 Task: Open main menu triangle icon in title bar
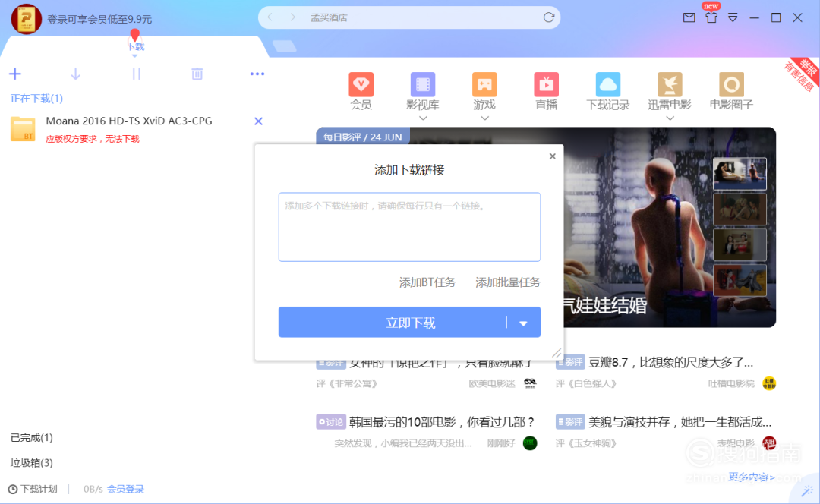733,17
